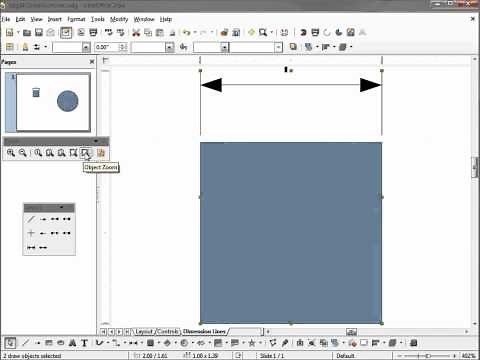Image resolution: width=480 pixels, height=360 pixels.
Task: Open the area fill style dropdown
Action: point(225,47)
